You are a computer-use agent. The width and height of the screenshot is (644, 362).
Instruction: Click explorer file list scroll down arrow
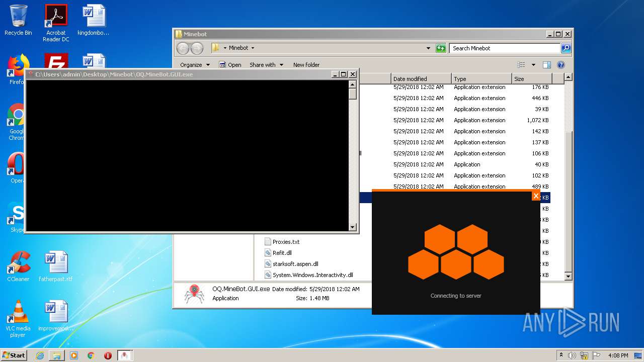click(568, 276)
